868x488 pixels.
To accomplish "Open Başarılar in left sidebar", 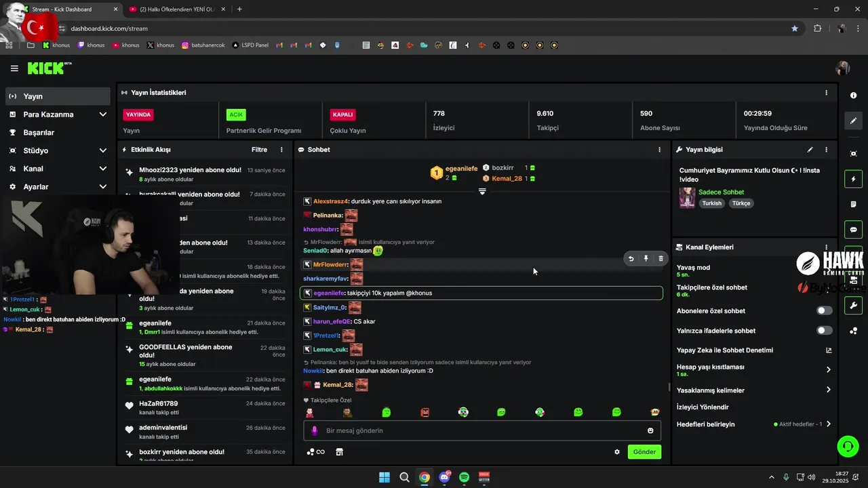I will click(x=58, y=133).
